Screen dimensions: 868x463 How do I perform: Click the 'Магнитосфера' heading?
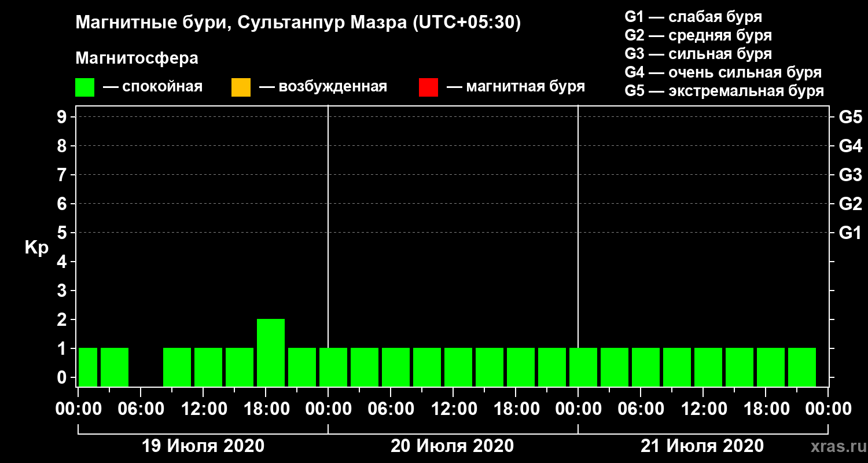pyautogui.click(x=137, y=59)
